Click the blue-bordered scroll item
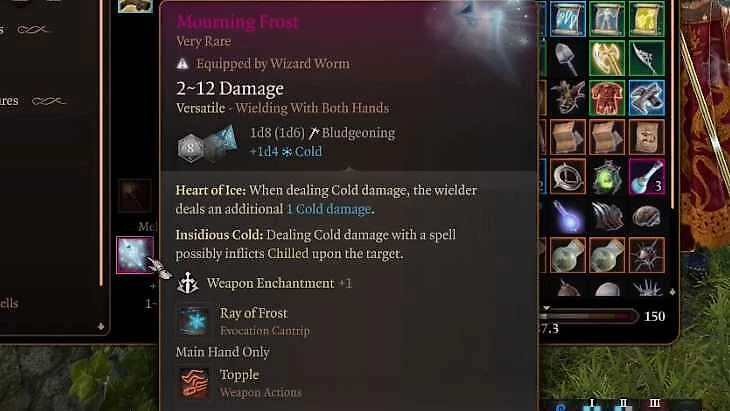Screen dimensions: 730x411 [568, 19]
